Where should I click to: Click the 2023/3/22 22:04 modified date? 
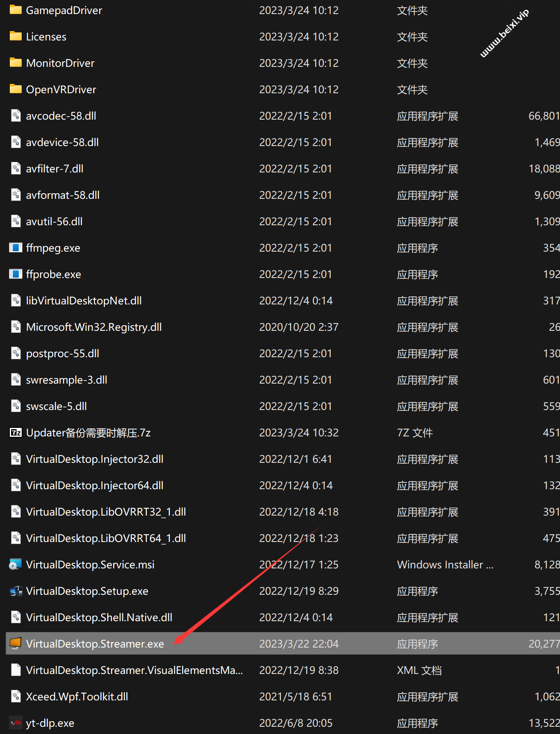pyautogui.click(x=299, y=644)
